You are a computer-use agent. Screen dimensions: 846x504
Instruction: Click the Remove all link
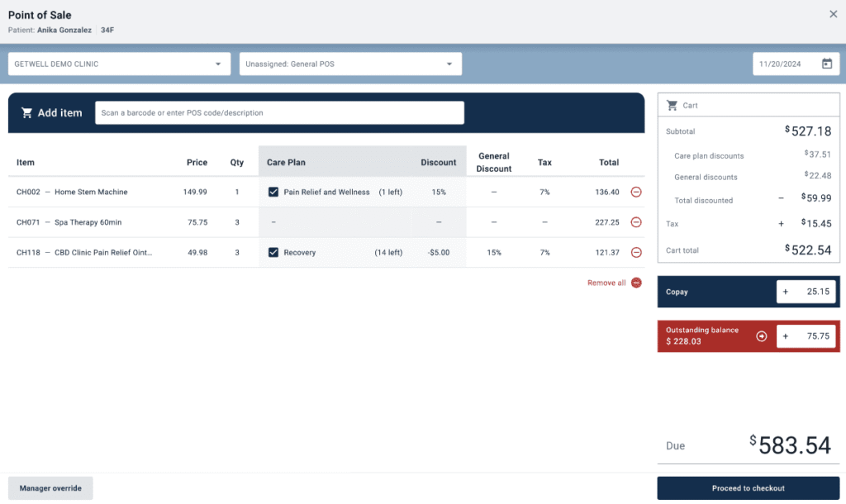[x=606, y=283]
